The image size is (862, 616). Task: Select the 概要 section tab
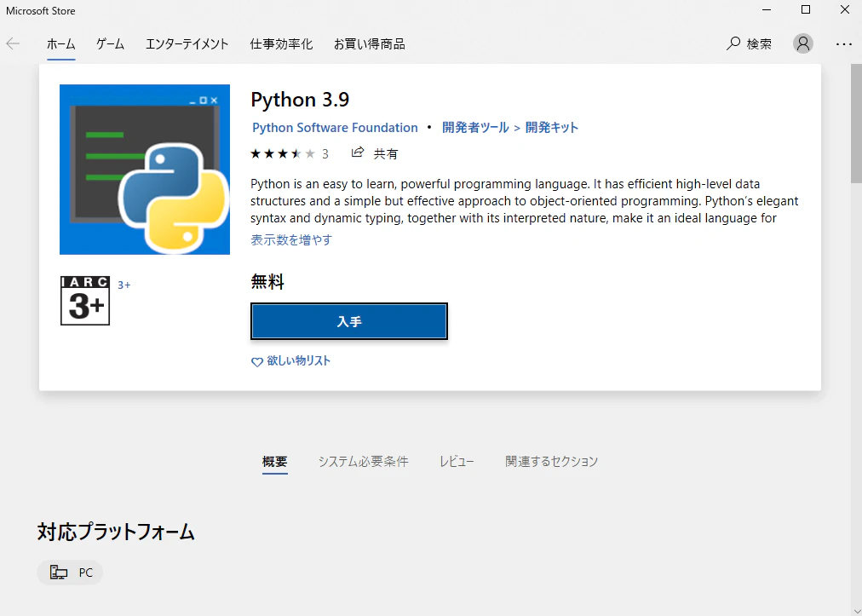(275, 462)
